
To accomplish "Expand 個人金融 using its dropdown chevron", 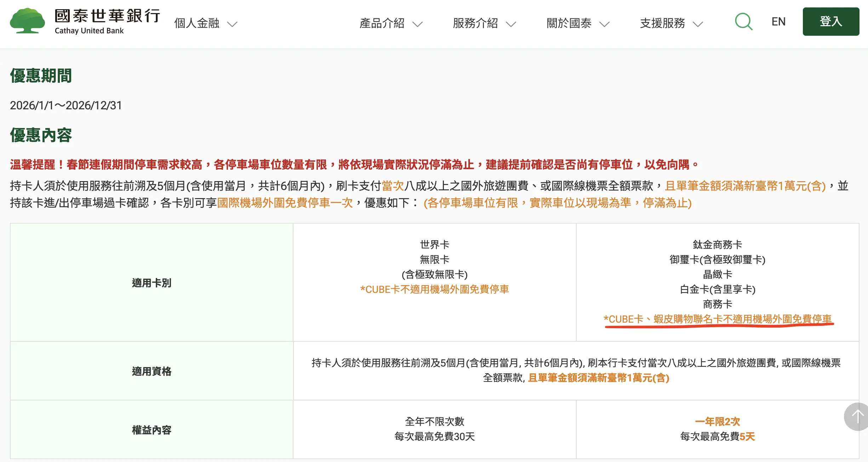I will (232, 24).
